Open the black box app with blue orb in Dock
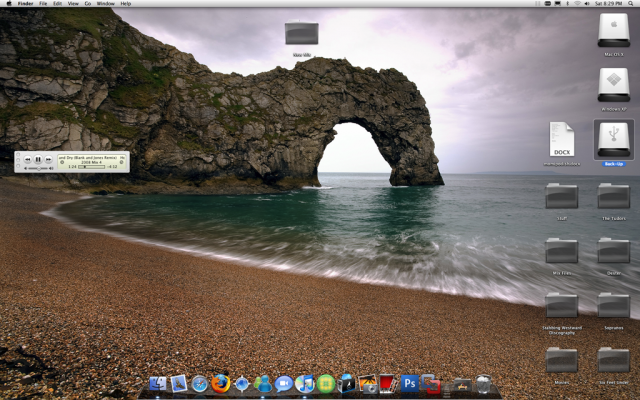Viewport: 640px width, 400px height. (x=347, y=384)
